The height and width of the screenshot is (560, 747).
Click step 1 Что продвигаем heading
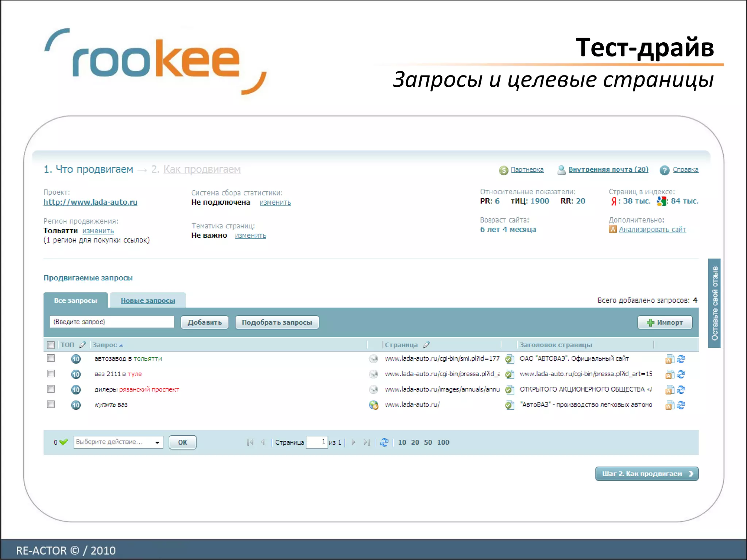[88, 170]
